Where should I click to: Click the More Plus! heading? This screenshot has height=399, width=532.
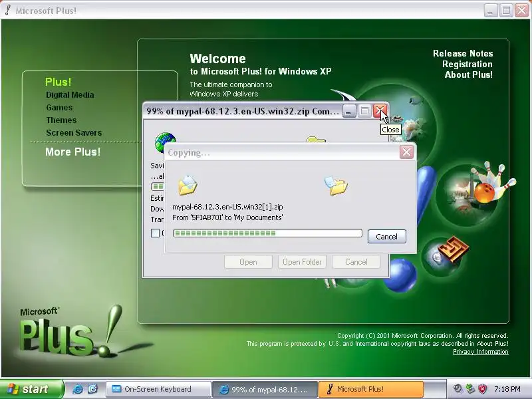[x=73, y=152]
